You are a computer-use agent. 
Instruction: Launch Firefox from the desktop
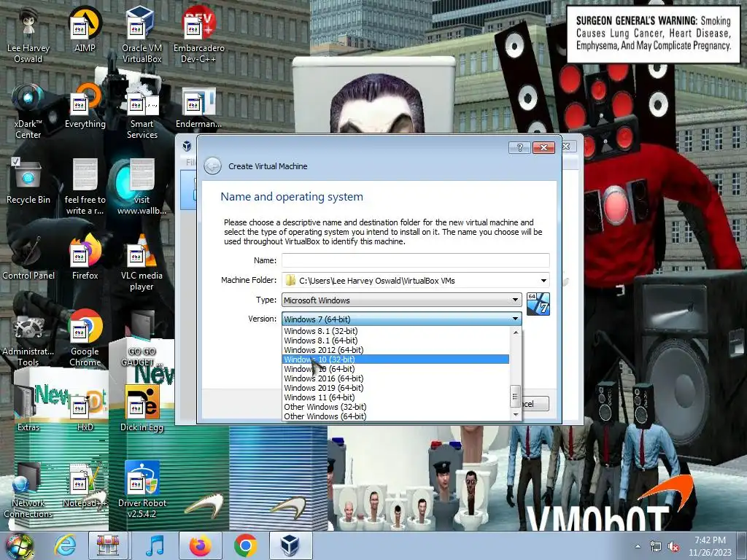[x=85, y=257]
